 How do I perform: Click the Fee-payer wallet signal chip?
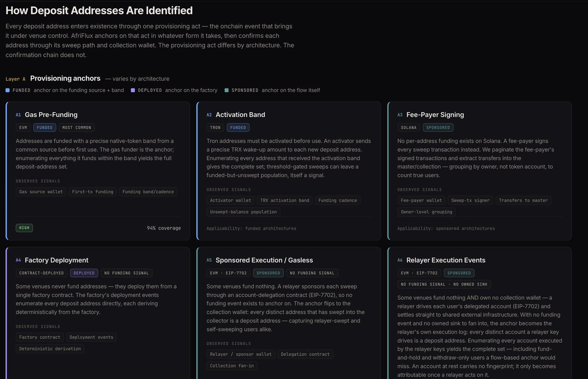point(421,200)
